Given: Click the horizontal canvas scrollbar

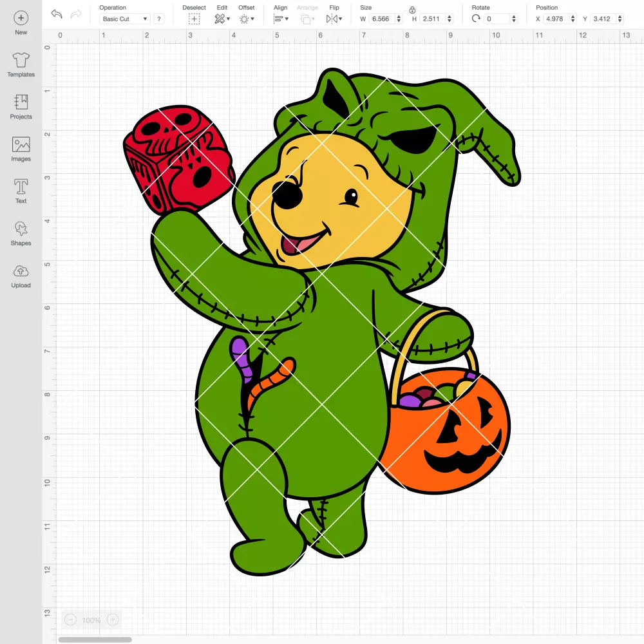Looking at the screenshot, I should (x=95, y=639).
